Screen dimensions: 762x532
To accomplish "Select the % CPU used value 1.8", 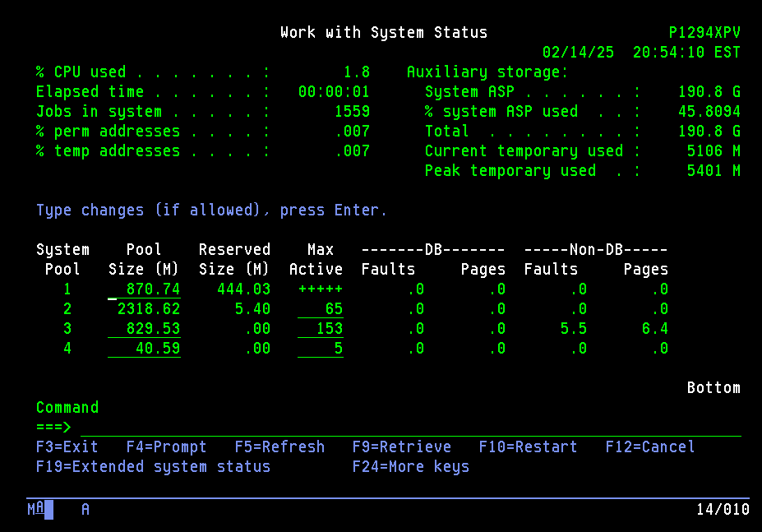I will tap(357, 72).
